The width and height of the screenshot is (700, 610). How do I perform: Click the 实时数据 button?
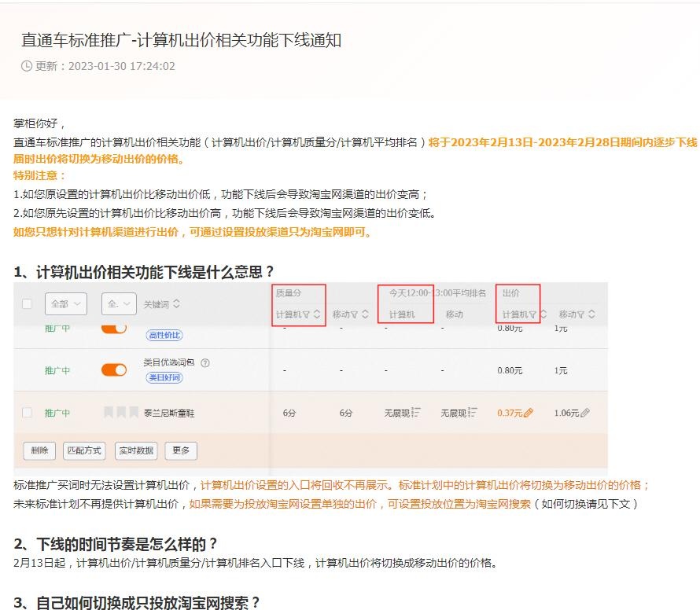(x=136, y=450)
